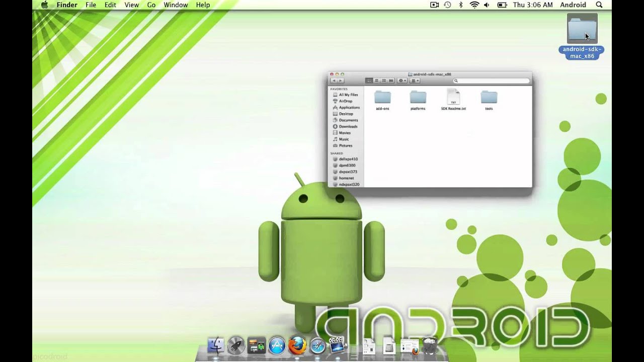Select shared computer dxpsxt373
This screenshot has height=362, width=644.
(346, 171)
